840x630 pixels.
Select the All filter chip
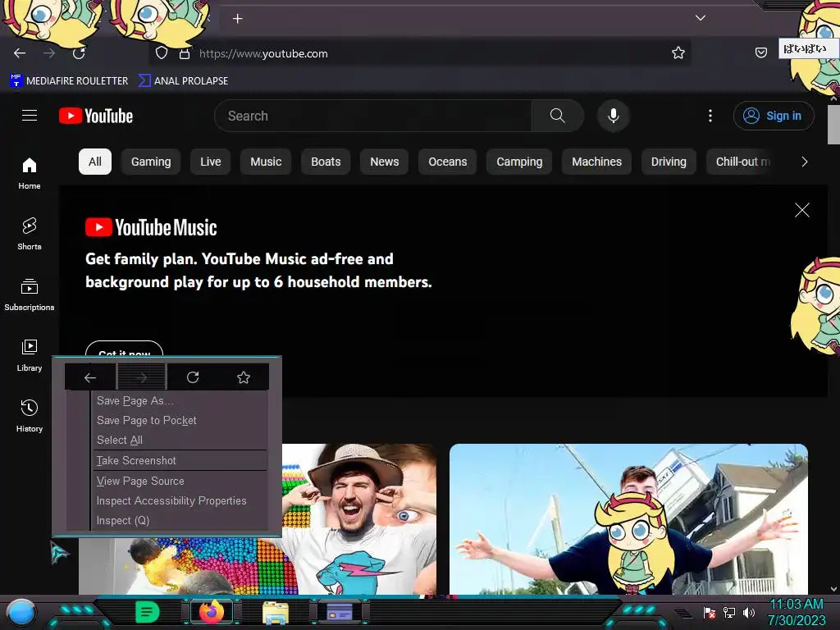(x=95, y=162)
